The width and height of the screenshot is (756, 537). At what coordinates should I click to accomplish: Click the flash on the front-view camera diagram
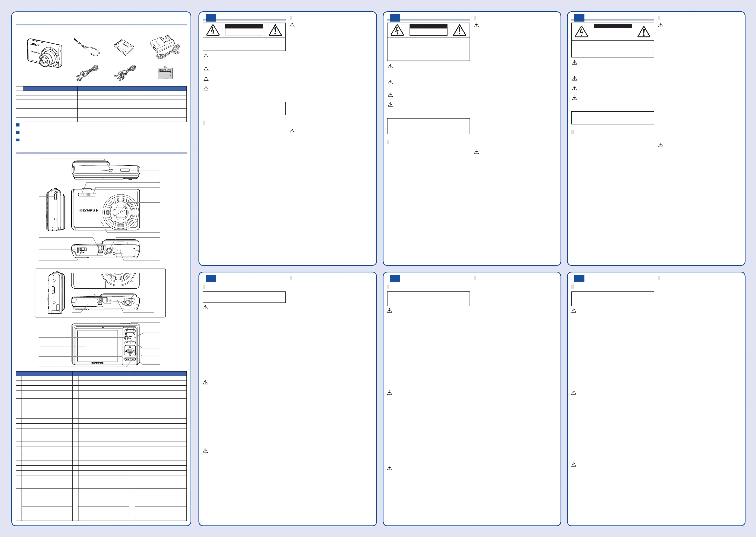[87, 194]
